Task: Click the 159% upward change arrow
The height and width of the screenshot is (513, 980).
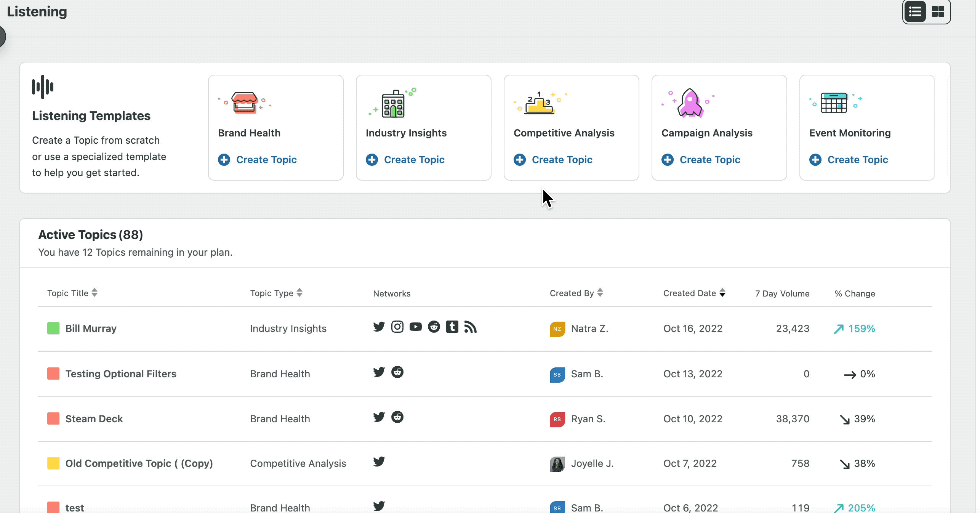Action: click(839, 329)
